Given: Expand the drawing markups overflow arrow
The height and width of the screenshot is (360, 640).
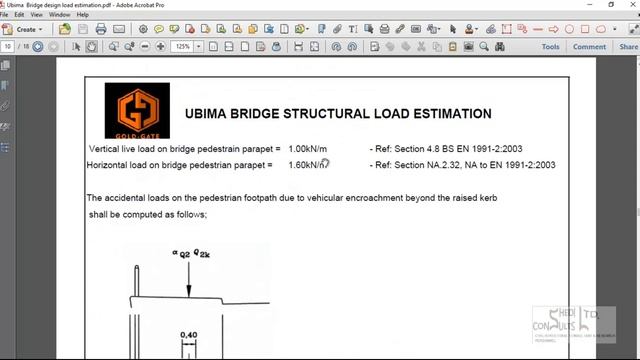Looking at the screenshot, I should pyautogui.click(x=615, y=29).
